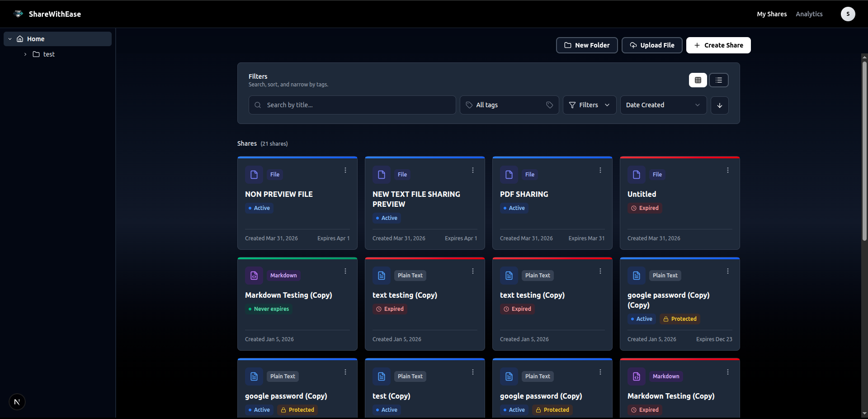The height and width of the screenshot is (419, 868).
Task: Click the Next.js dev tools N badge
Action: 17,402
